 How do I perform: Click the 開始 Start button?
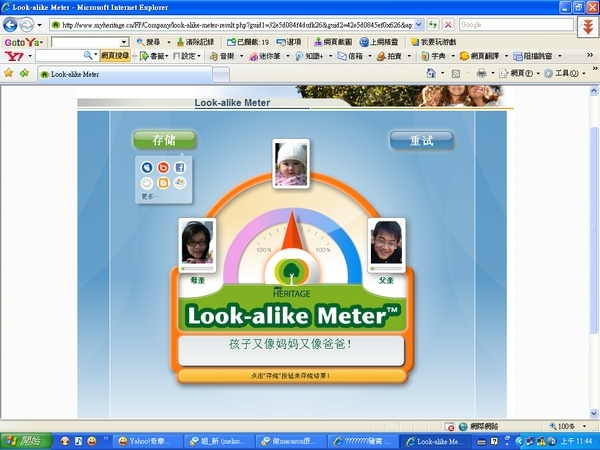(26, 441)
